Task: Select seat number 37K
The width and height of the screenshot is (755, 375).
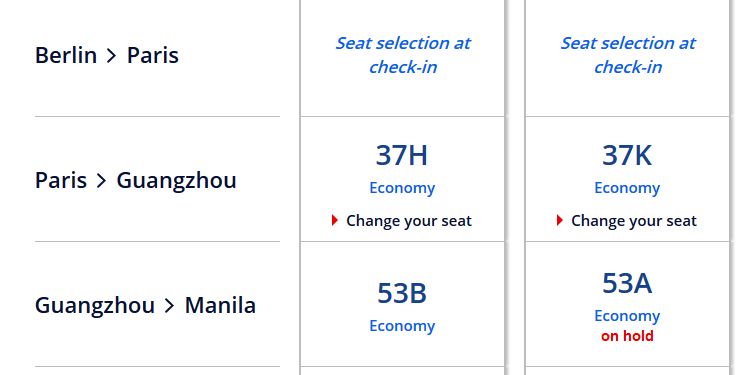Action: click(x=627, y=155)
